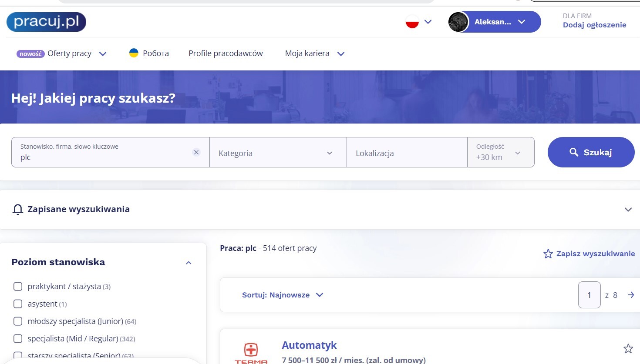Expand the Moja kariera chevron
The width and height of the screenshot is (640, 364).
pyautogui.click(x=341, y=54)
